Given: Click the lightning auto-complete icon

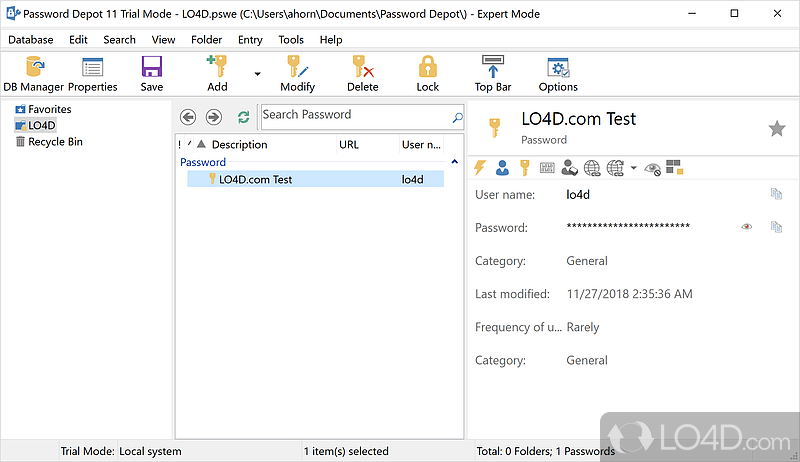Looking at the screenshot, I should click(480, 168).
